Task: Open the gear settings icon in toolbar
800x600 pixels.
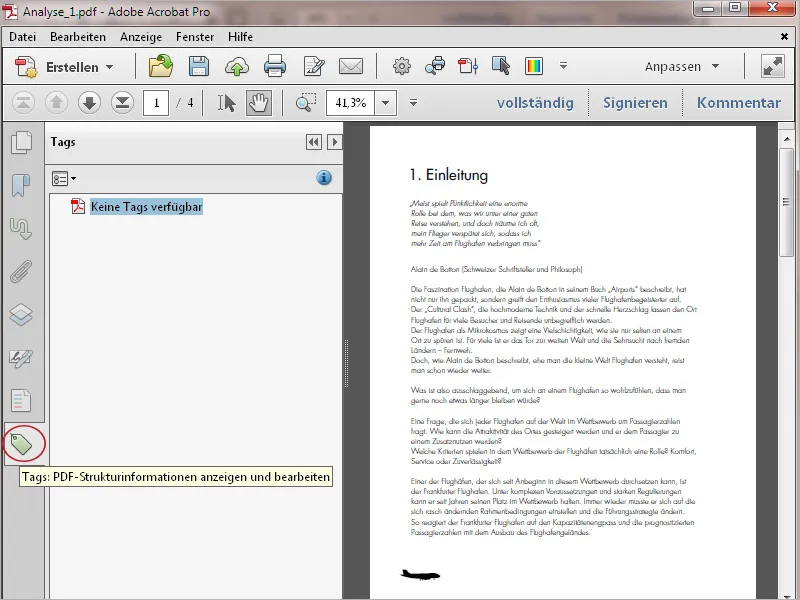Action: [x=402, y=66]
